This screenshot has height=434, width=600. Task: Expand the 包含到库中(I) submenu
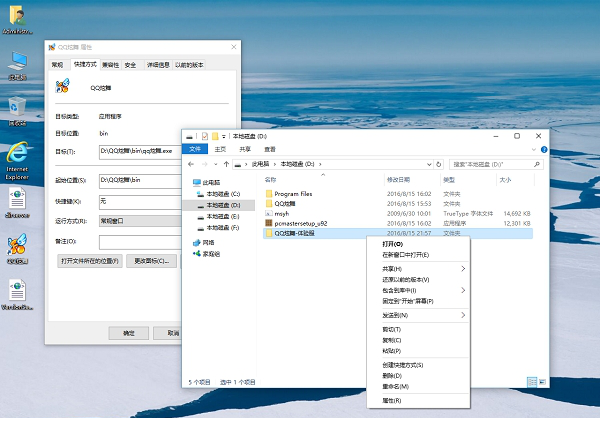click(463, 290)
